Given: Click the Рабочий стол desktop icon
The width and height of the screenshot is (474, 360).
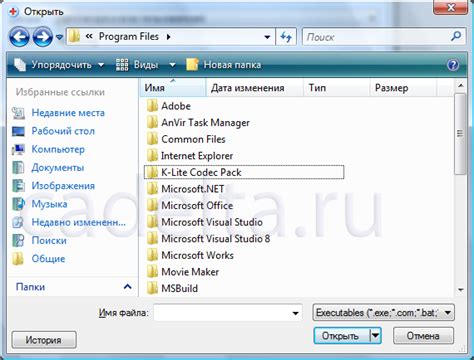Looking at the screenshot, I should pyautogui.click(x=18, y=131).
